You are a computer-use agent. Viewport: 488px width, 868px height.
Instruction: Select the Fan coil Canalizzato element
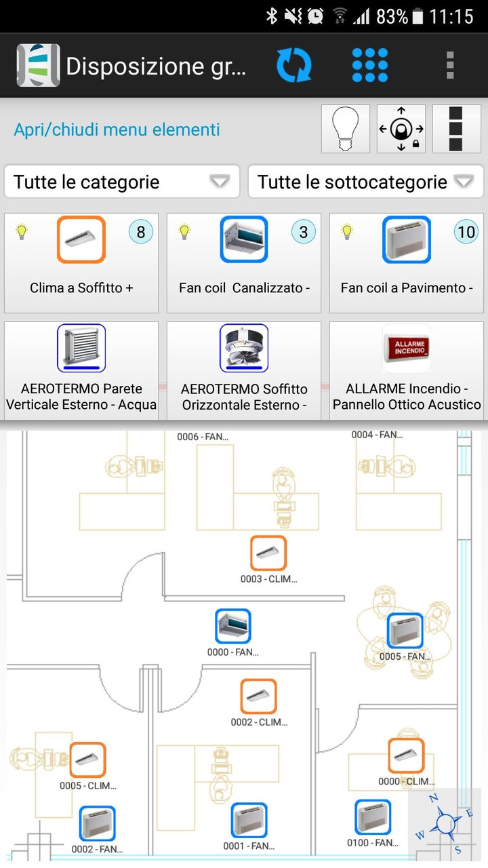click(x=244, y=262)
